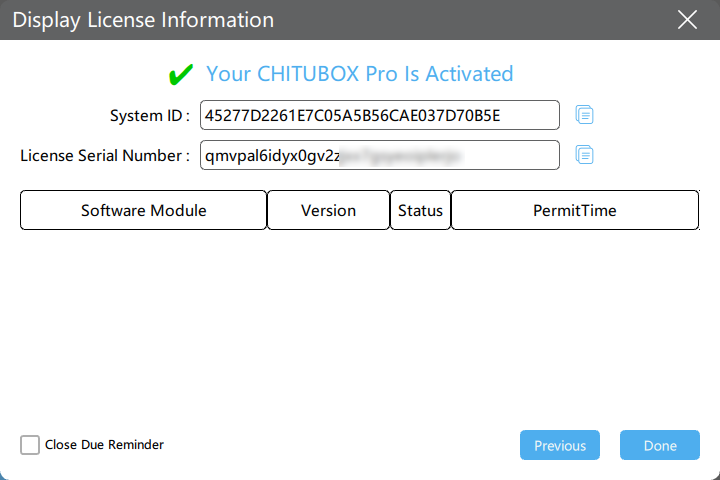
Task: Click inside the System ID field
Action: point(380,115)
